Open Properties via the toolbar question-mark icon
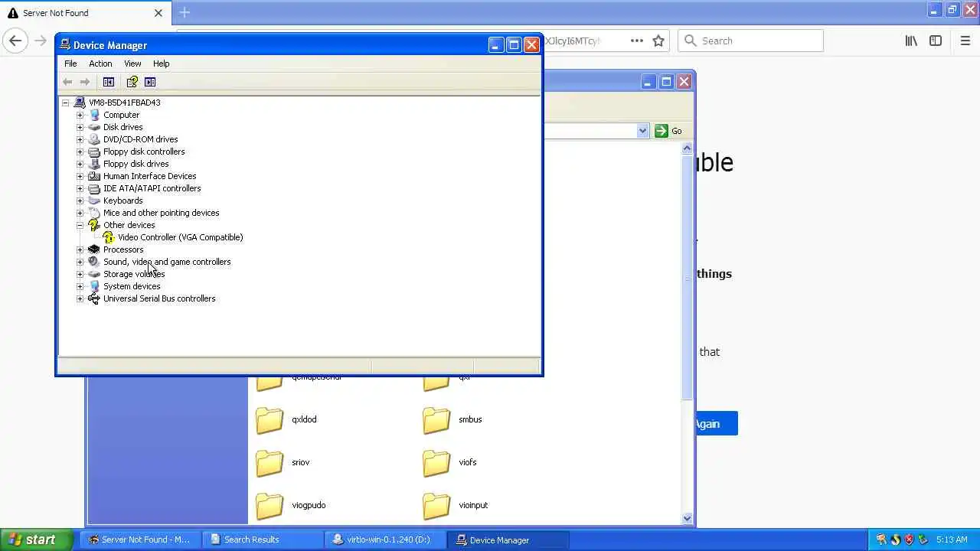 [x=132, y=82]
